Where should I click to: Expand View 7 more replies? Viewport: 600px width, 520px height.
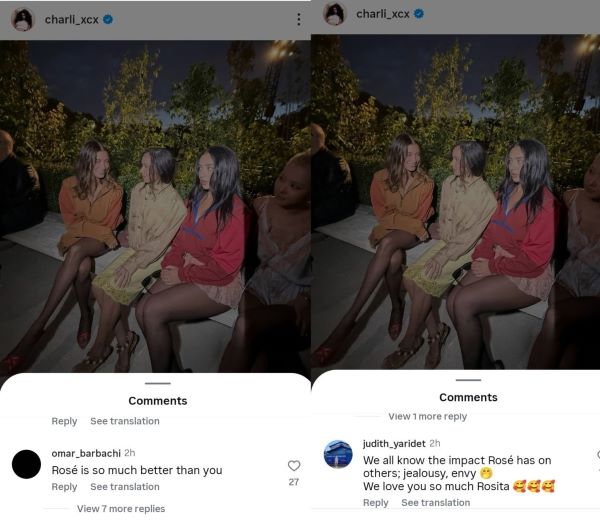point(121,509)
